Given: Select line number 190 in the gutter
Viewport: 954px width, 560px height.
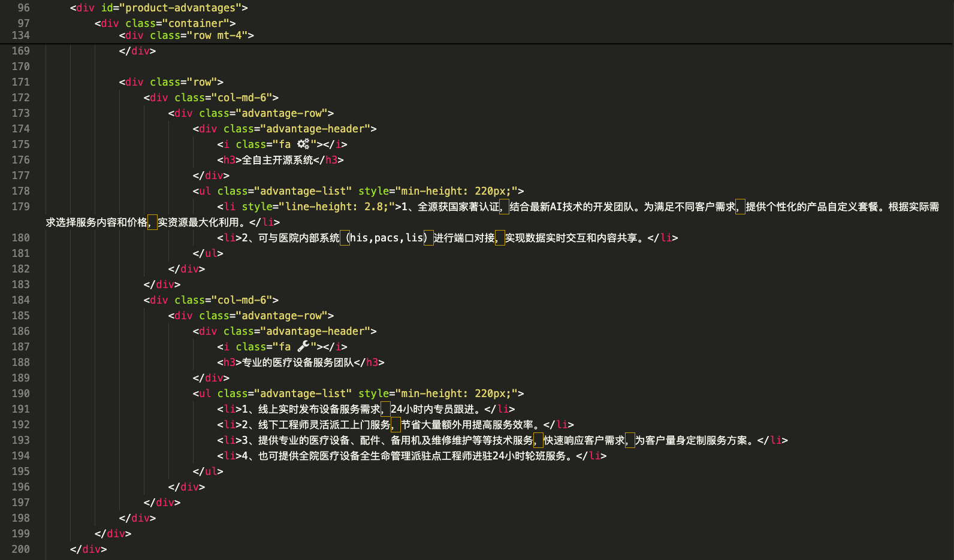Looking at the screenshot, I should (21, 393).
